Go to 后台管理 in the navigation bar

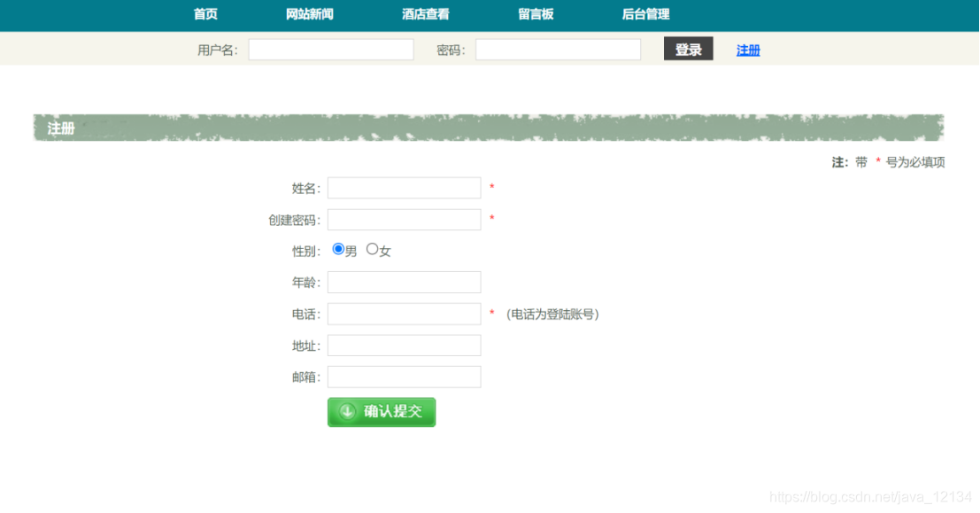pos(645,14)
